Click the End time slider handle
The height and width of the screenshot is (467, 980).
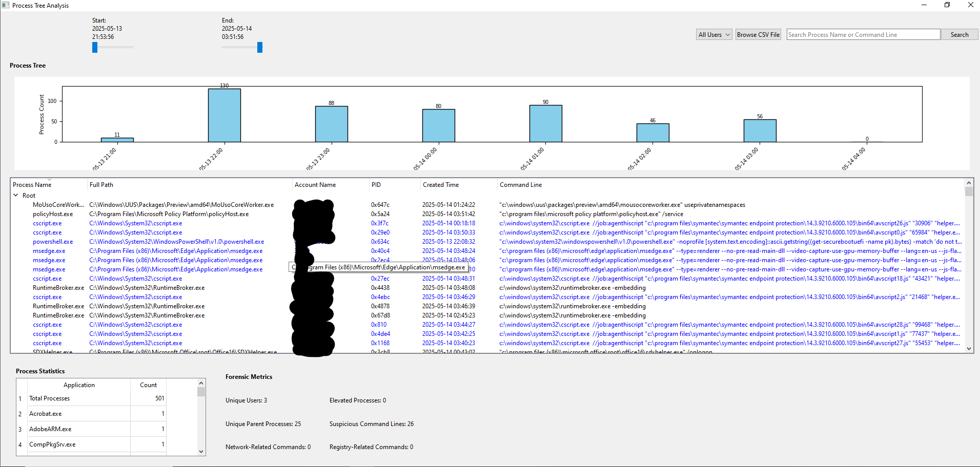(260, 47)
